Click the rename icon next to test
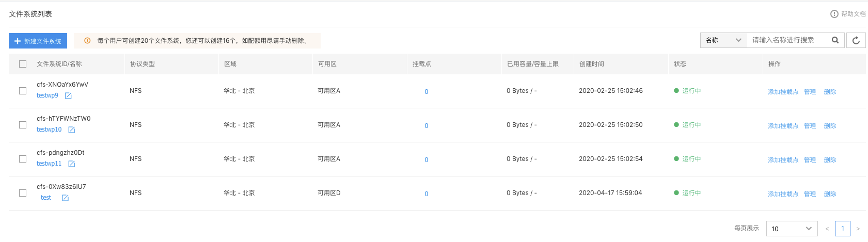 tap(65, 198)
